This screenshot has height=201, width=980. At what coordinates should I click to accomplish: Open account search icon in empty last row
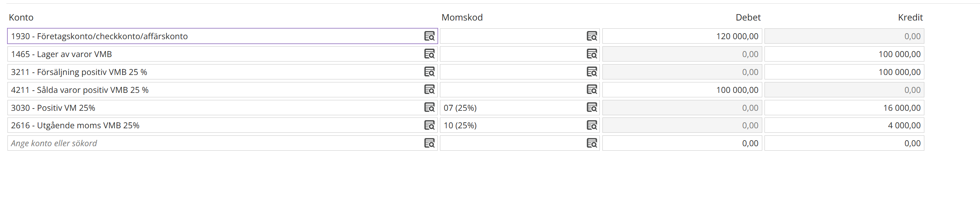tap(429, 143)
